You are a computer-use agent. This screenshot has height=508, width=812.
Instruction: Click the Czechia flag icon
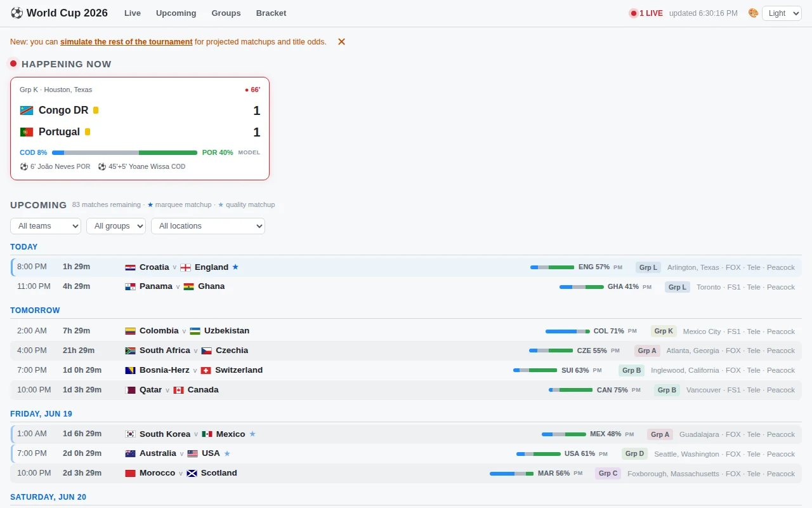coord(206,351)
